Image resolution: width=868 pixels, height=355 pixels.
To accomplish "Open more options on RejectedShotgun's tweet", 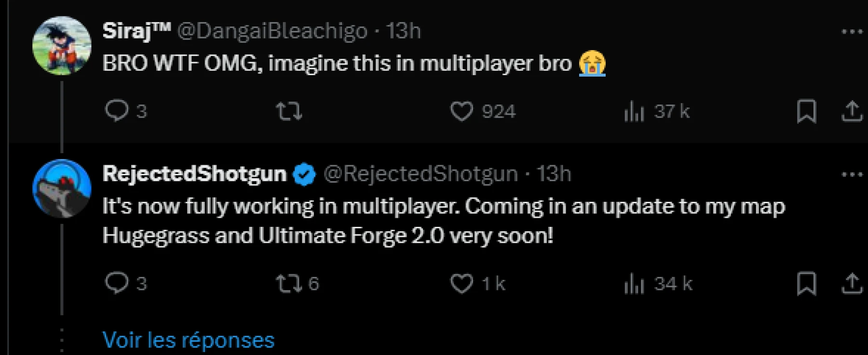I will [x=852, y=174].
